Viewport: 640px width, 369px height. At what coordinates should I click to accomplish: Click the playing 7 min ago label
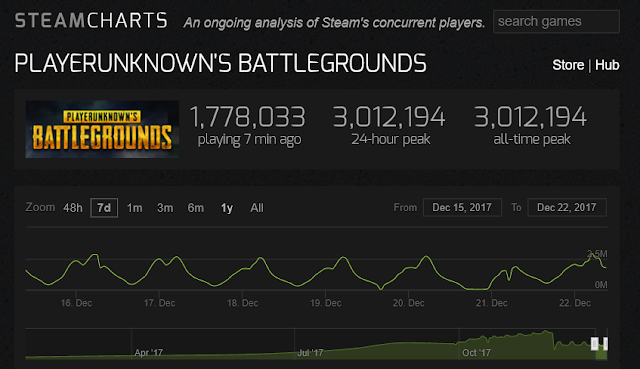pyautogui.click(x=249, y=140)
